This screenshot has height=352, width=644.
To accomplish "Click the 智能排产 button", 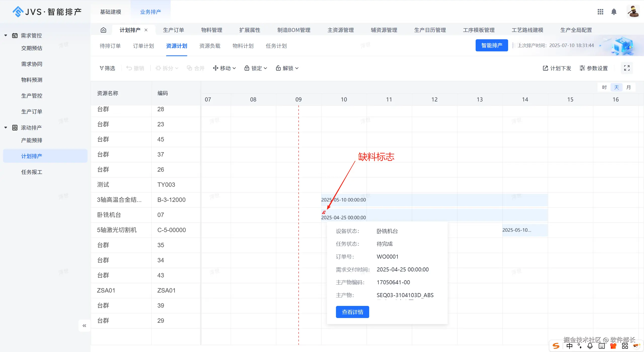I will [x=491, y=45].
